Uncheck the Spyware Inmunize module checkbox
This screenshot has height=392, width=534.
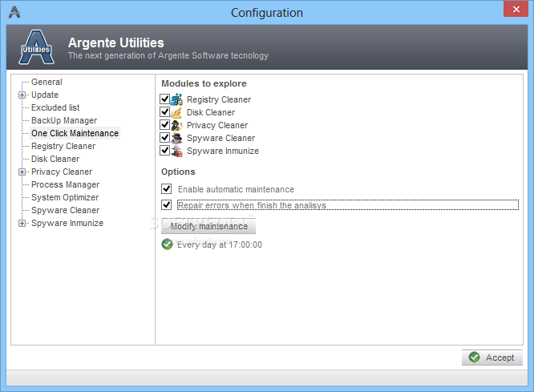(x=165, y=150)
